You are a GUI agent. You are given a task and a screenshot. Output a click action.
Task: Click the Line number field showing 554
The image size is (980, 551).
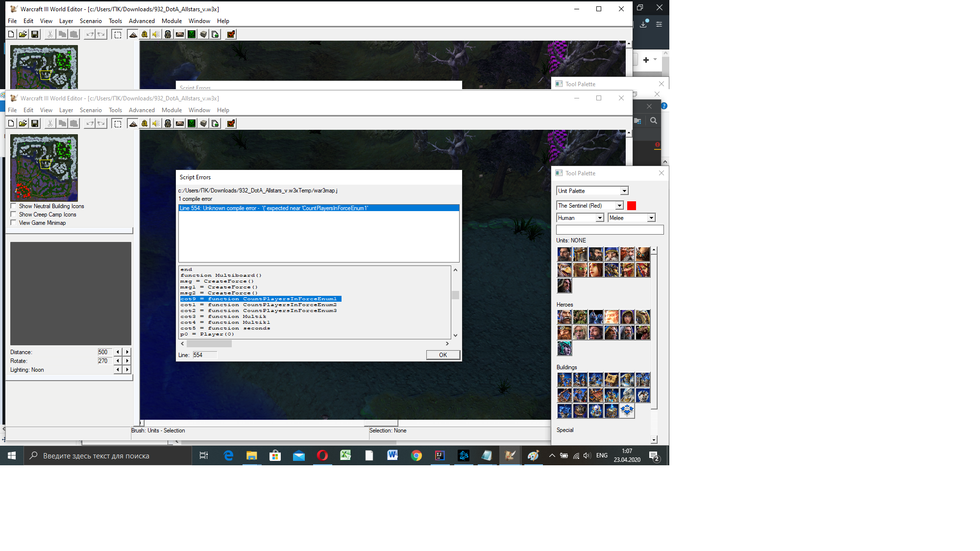pyautogui.click(x=204, y=355)
